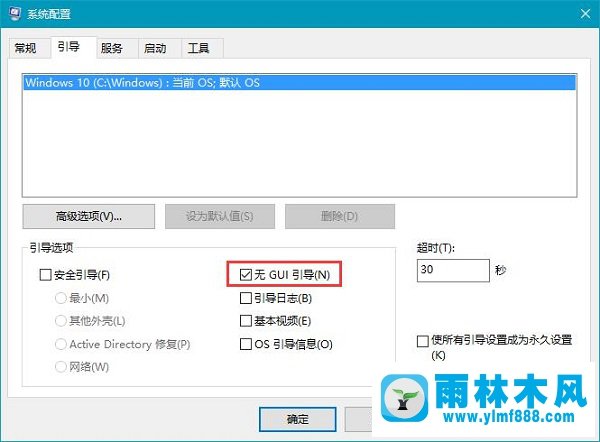Click the 设为默认值(S) button
Image resolution: width=600 pixels, height=442 pixels.
[x=220, y=216]
